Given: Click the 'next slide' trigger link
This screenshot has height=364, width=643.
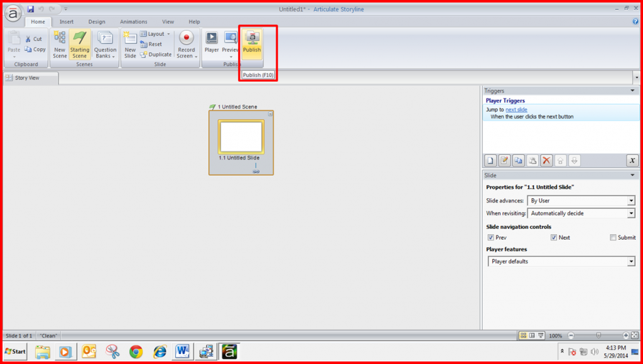Looking at the screenshot, I should (x=516, y=109).
